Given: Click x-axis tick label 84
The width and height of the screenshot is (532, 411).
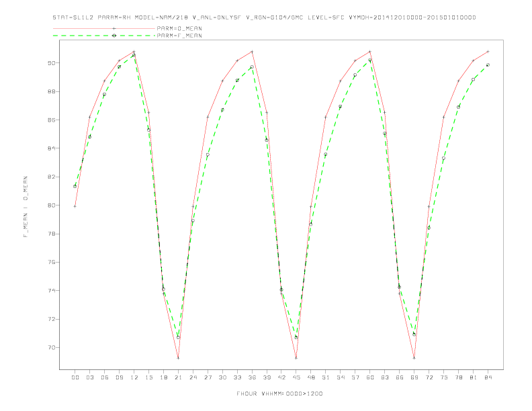Looking at the screenshot, I should click(x=488, y=377).
